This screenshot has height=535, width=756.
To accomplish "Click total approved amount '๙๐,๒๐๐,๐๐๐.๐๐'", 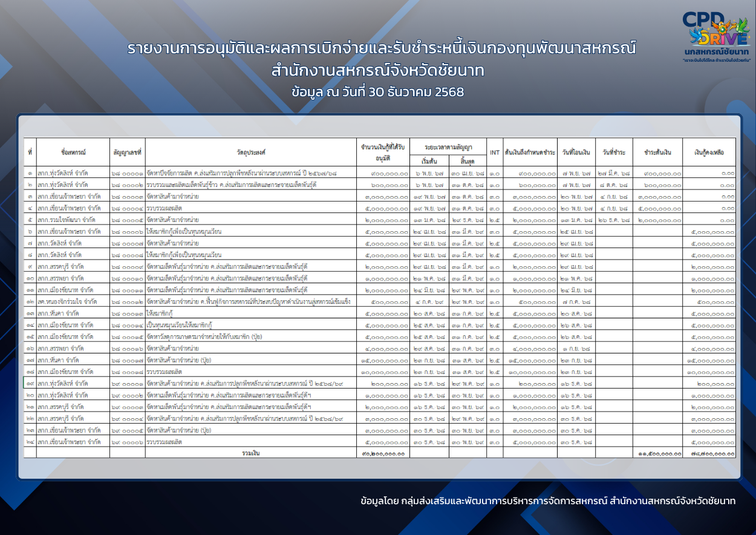I will point(383,453).
